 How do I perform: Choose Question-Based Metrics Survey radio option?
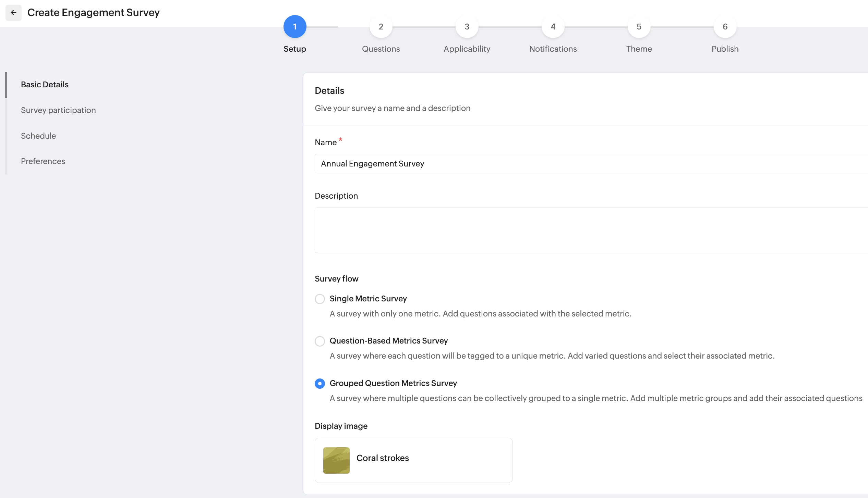[x=320, y=341]
